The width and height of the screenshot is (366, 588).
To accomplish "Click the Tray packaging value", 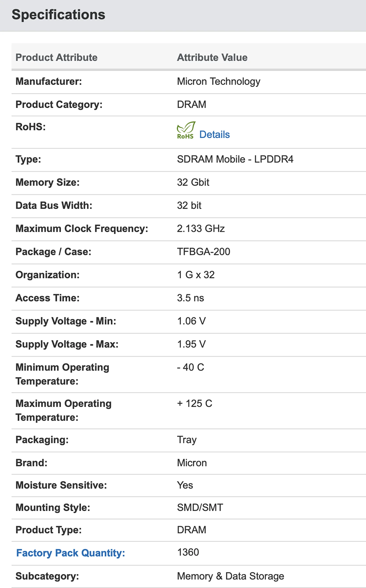I will [x=187, y=440].
